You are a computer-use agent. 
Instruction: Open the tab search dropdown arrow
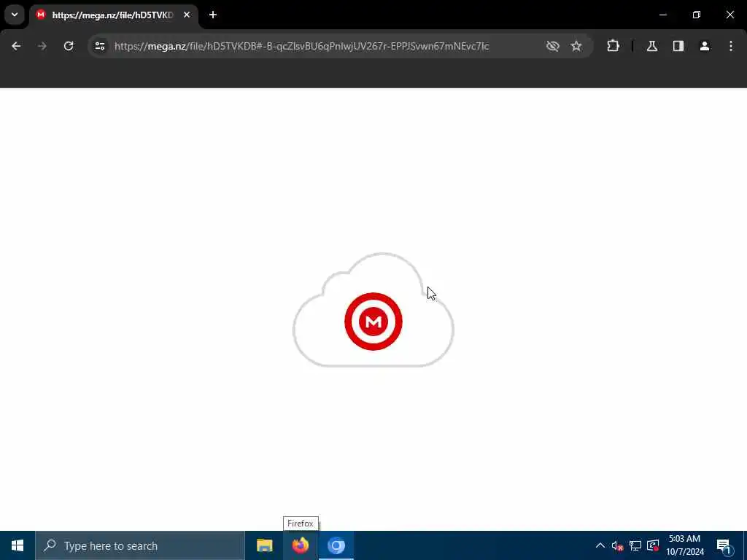(x=15, y=15)
